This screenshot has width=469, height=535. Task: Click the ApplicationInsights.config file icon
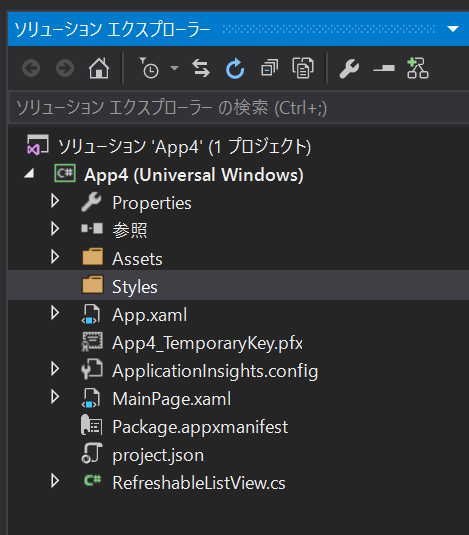coord(92,369)
